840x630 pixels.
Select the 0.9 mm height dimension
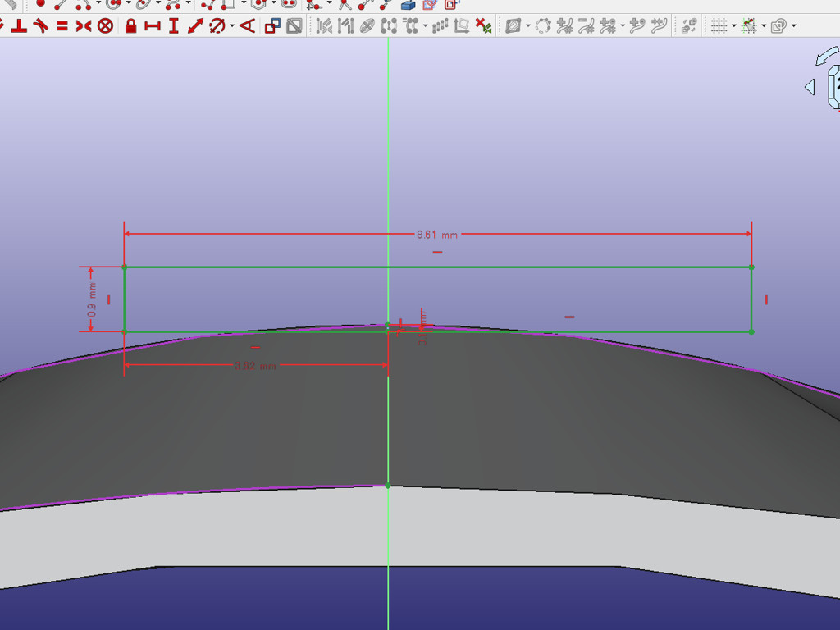91,299
